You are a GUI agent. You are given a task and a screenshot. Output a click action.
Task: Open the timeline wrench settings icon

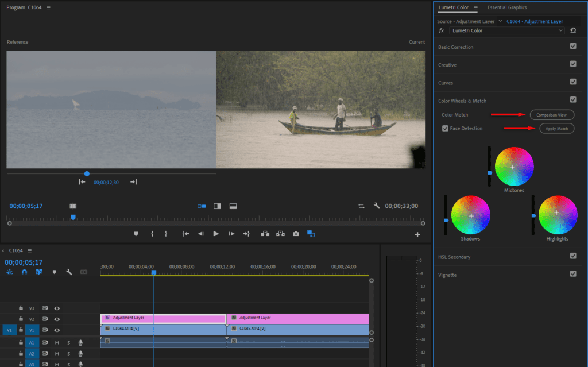[x=68, y=272]
